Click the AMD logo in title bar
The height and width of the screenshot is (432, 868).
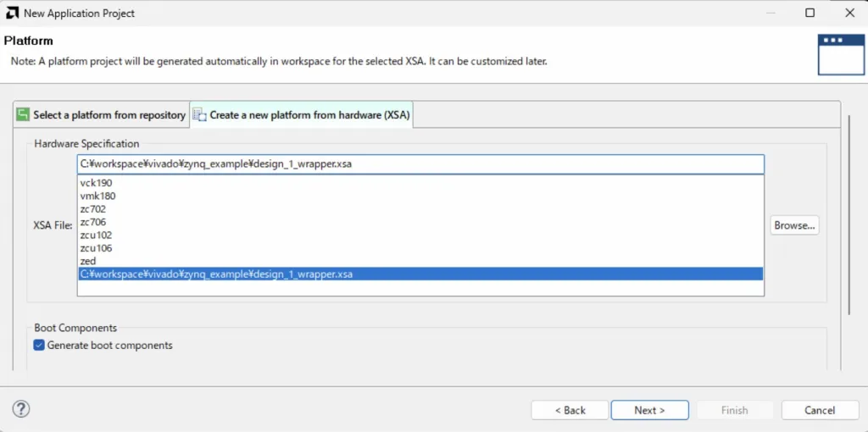tap(12, 13)
